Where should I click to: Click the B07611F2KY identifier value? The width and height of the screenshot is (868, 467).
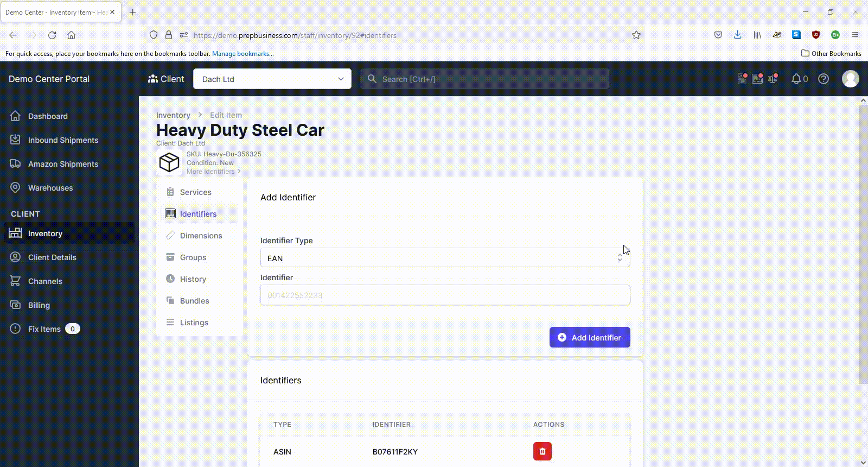[395, 452]
